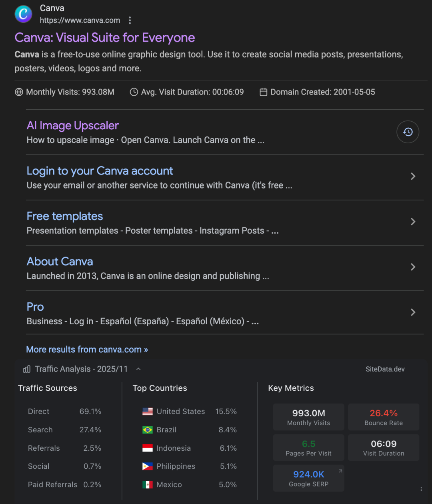The width and height of the screenshot is (432, 504).
Task: Expand the Login to your Canva account chevron
Action: pyautogui.click(x=413, y=176)
